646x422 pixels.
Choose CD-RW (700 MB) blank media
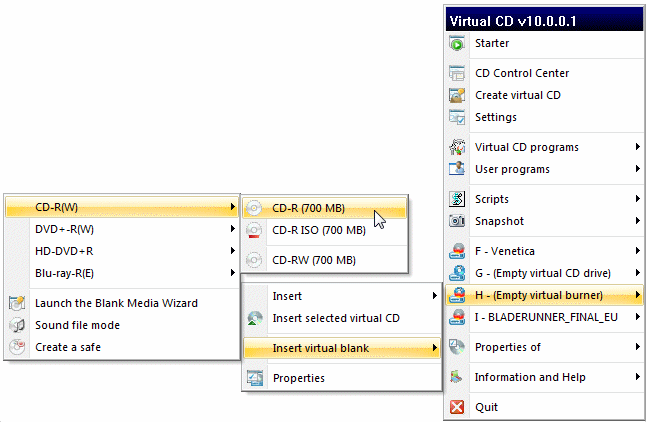(x=313, y=260)
